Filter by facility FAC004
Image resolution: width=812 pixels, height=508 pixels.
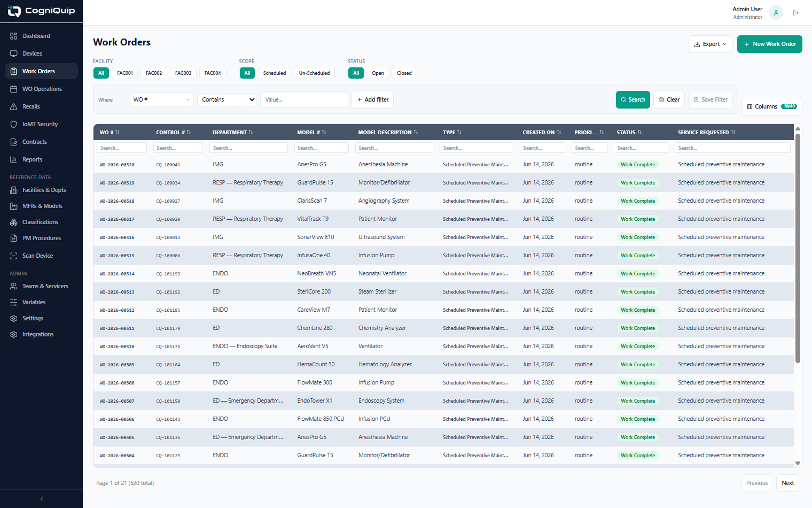pos(213,73)
